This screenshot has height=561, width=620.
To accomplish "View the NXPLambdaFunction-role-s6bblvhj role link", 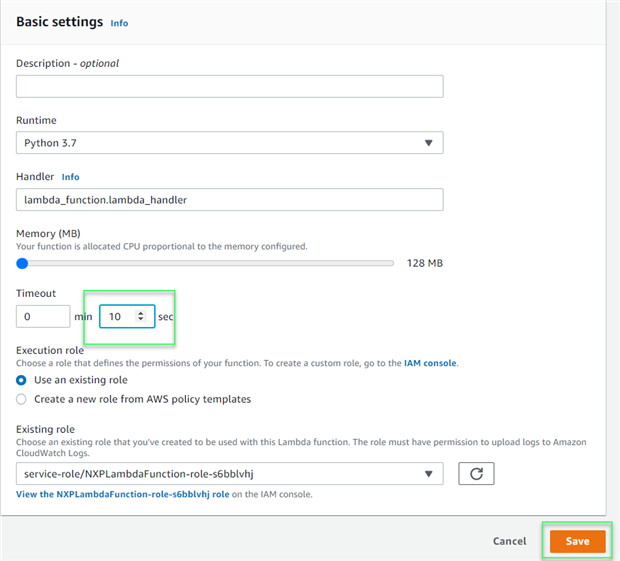I will (123, 494).
